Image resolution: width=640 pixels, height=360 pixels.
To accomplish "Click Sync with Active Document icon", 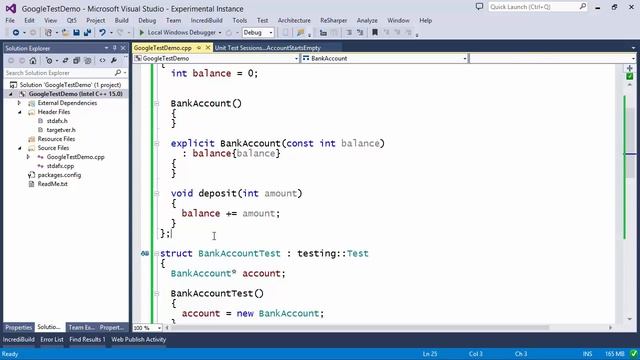I will pyautogui.click(x=65, y=60).
